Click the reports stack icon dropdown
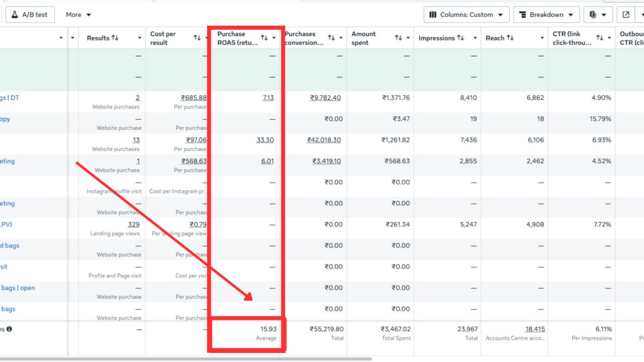The height and width of the screenshot is (362, 644). point(598,15)
